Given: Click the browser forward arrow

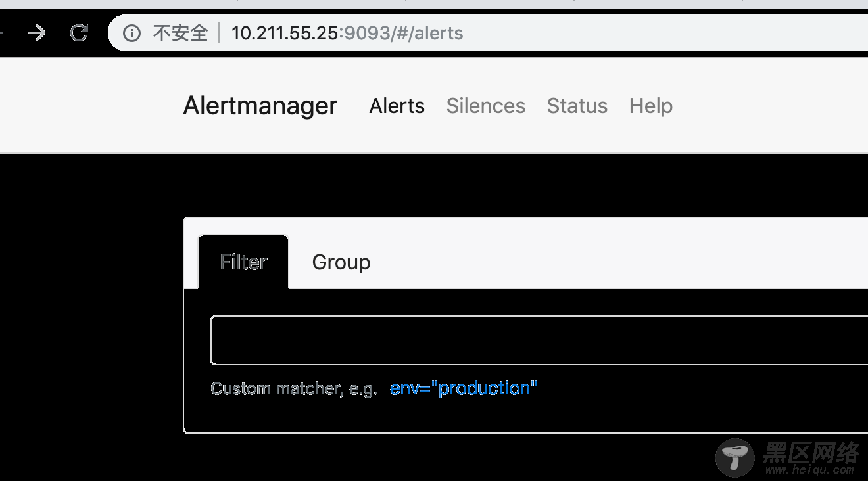Looking at the screenshot, I should tap(37, 33).
